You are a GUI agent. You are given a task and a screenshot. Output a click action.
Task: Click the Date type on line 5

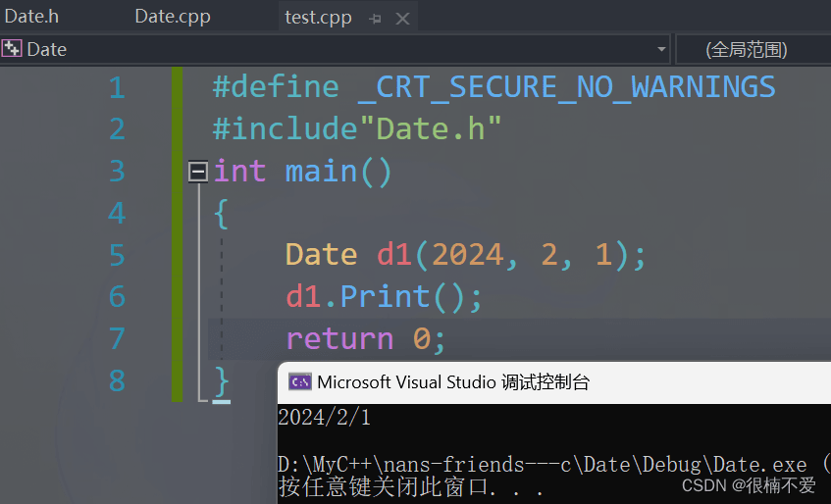[321, 255]
